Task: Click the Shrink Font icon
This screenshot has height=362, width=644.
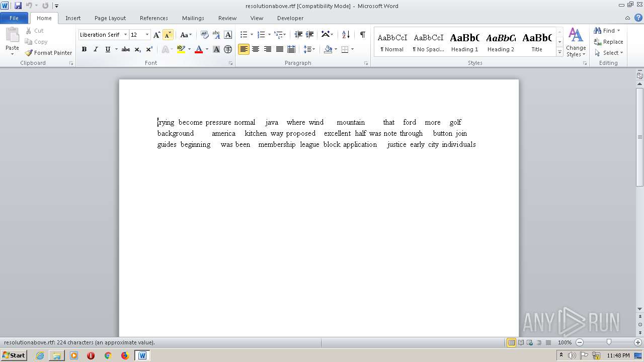Action: [x=168, y=35]
